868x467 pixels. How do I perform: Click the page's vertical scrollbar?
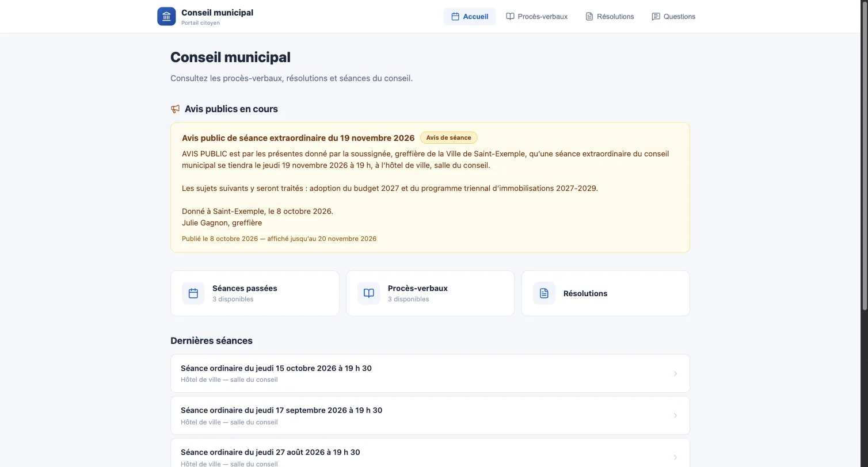coord(865,155)
